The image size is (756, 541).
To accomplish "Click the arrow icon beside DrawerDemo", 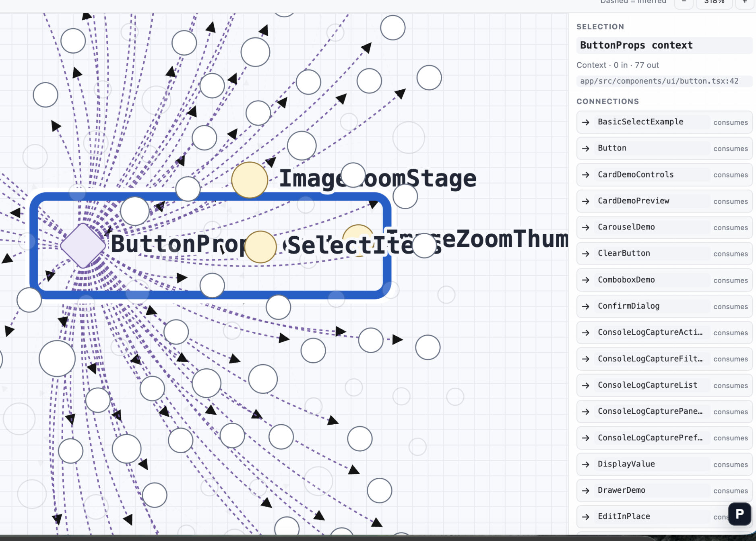I will (x=586, y=491).
